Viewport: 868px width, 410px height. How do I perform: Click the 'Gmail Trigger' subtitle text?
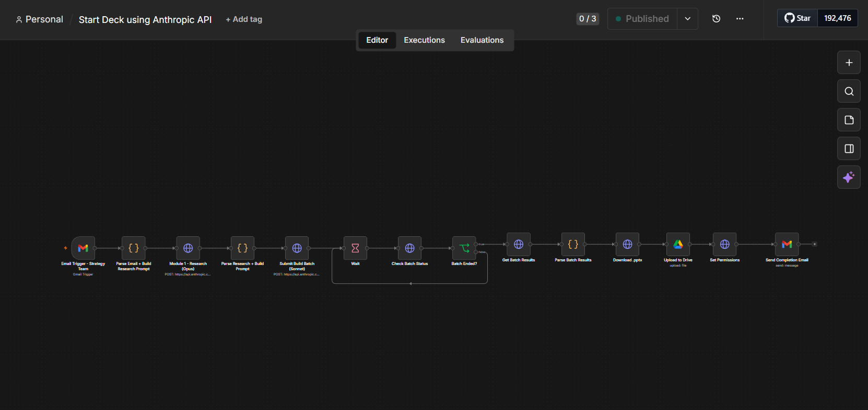pos(83,274)
